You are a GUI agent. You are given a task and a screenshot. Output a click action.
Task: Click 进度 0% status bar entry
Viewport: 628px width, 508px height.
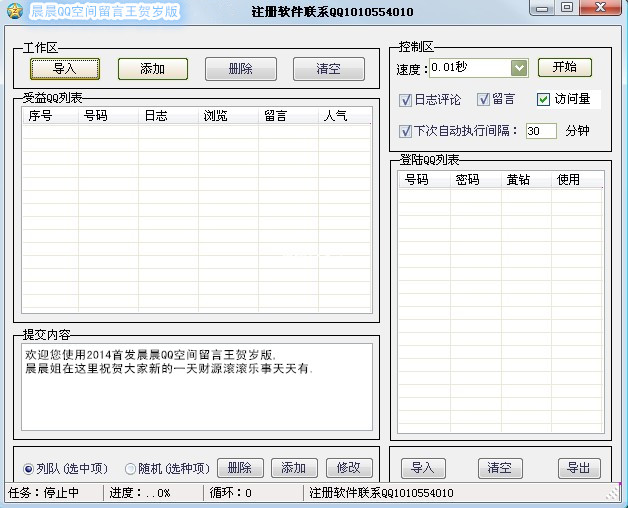(140, 493)
